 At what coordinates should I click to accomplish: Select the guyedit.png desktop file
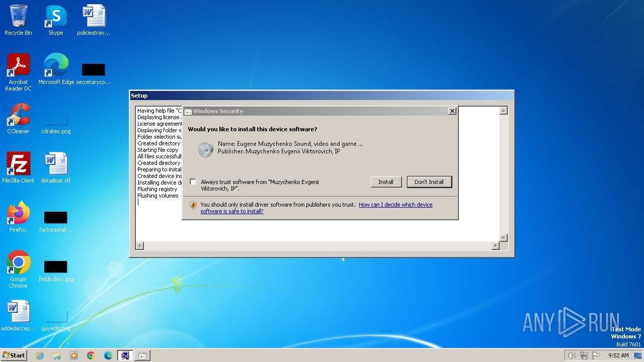point(56,319)
